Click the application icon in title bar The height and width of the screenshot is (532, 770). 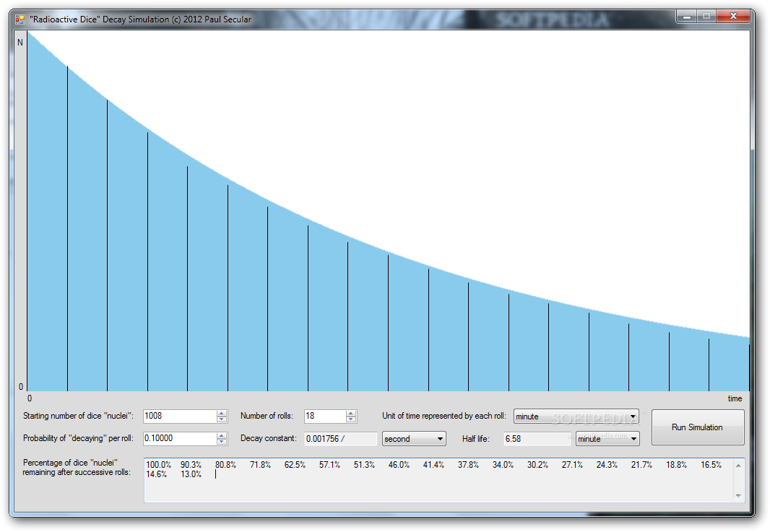(20, 19)
